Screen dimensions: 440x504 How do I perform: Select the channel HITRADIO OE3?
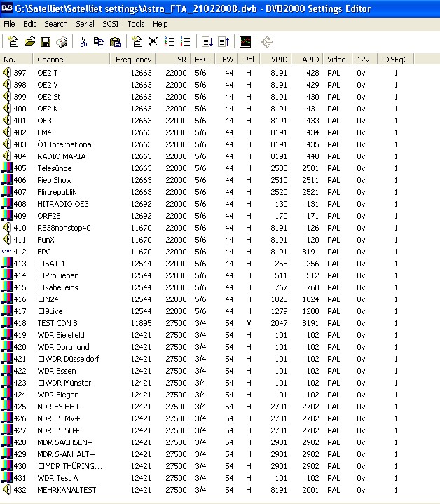coord(63,204)
